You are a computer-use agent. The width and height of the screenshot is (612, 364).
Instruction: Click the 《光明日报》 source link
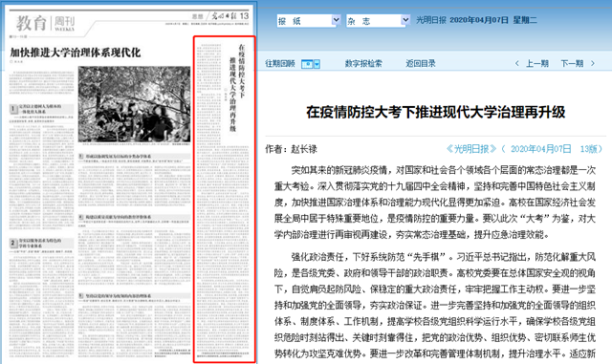(x=471, y=149)
